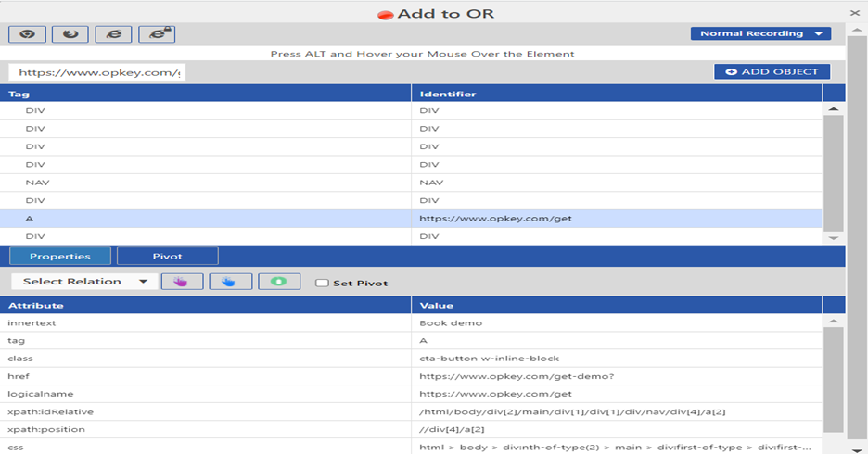Switch to the Properties tab
868x454 pixels.
pyautogui.click(x=59, y=256)
